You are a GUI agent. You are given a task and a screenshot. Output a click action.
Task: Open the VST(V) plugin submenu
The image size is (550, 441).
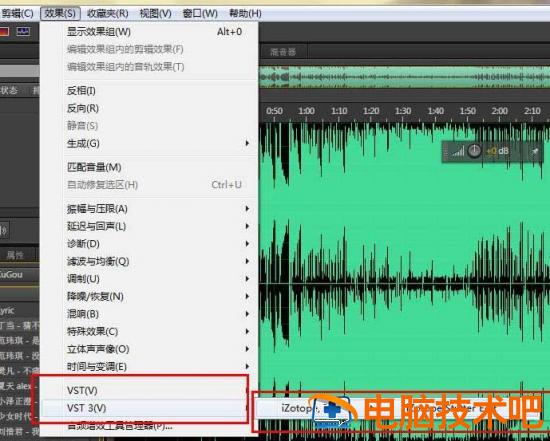(150, 390)
